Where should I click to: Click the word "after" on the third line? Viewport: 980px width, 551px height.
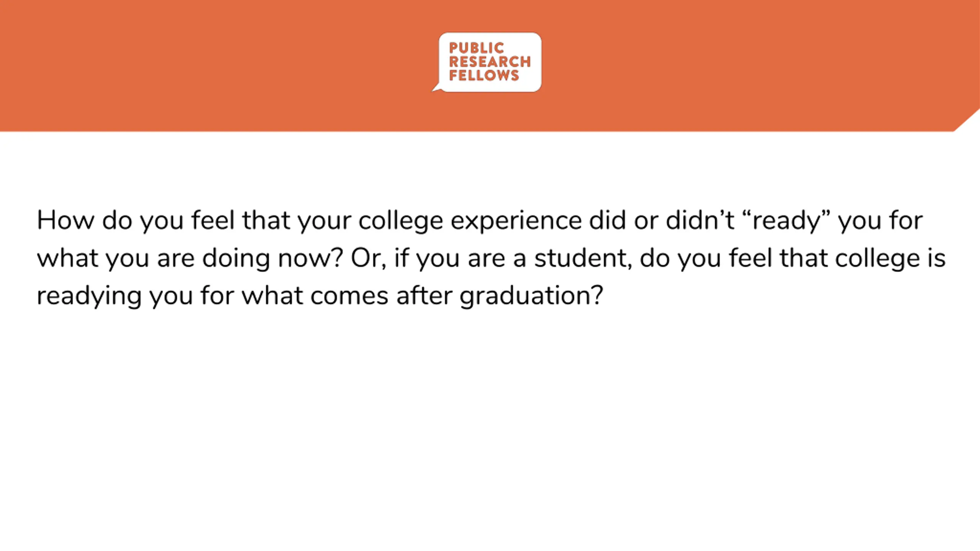424,297
